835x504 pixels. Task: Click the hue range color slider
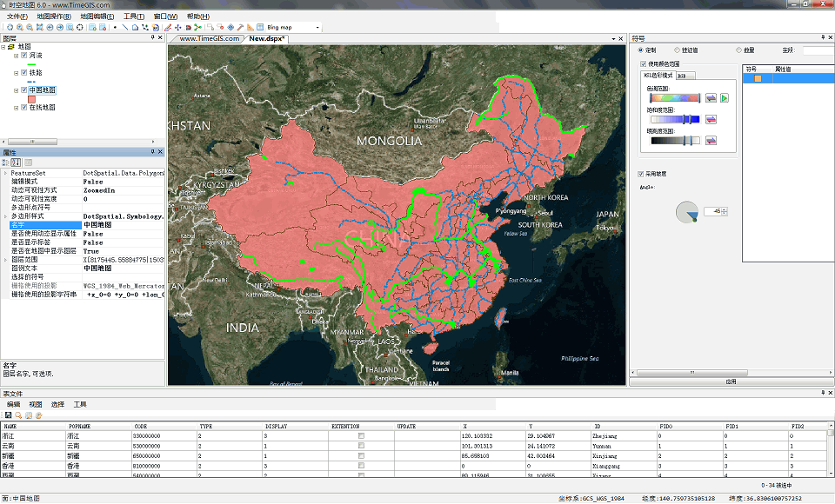click(x=673, y=98)
